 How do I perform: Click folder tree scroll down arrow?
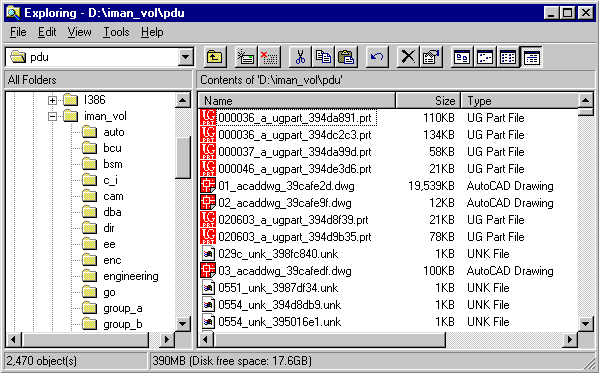pyautogui.click(x=183, y=324)
